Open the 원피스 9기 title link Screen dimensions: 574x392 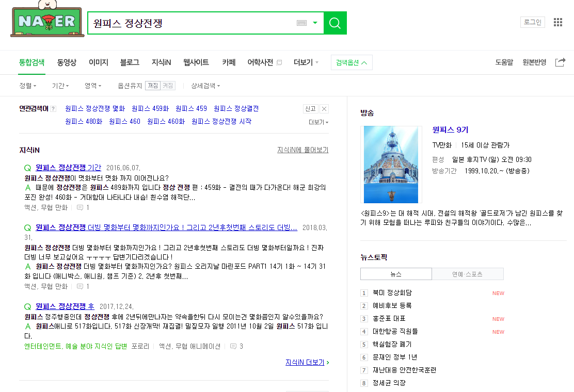pyautogui.click(x=450, y=130)
